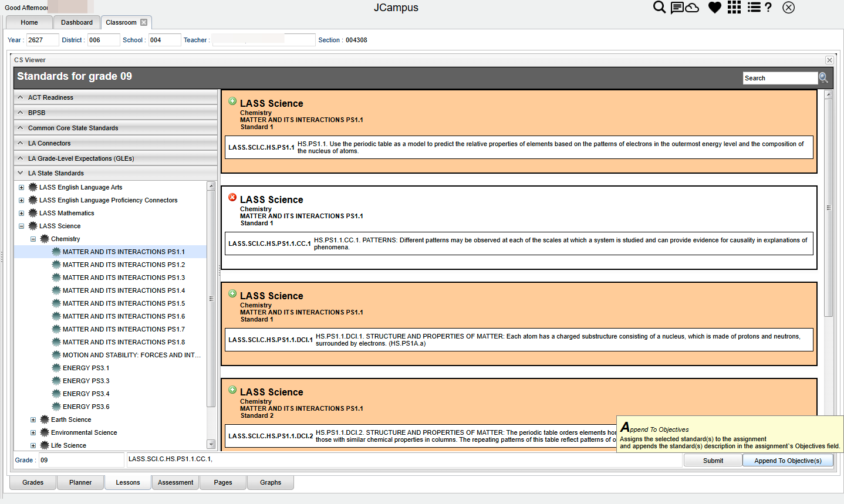Switch to the Dashboard tab

[77, 22]
